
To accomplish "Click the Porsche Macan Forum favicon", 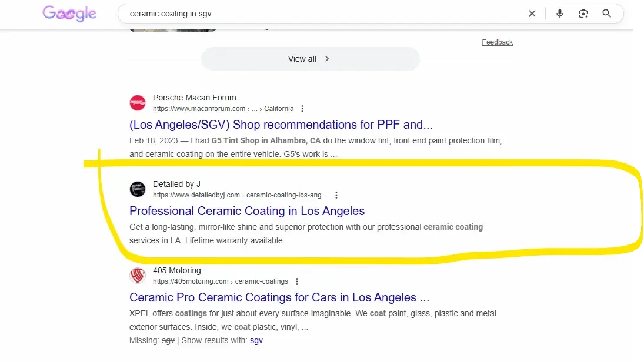I will point(138,103).
